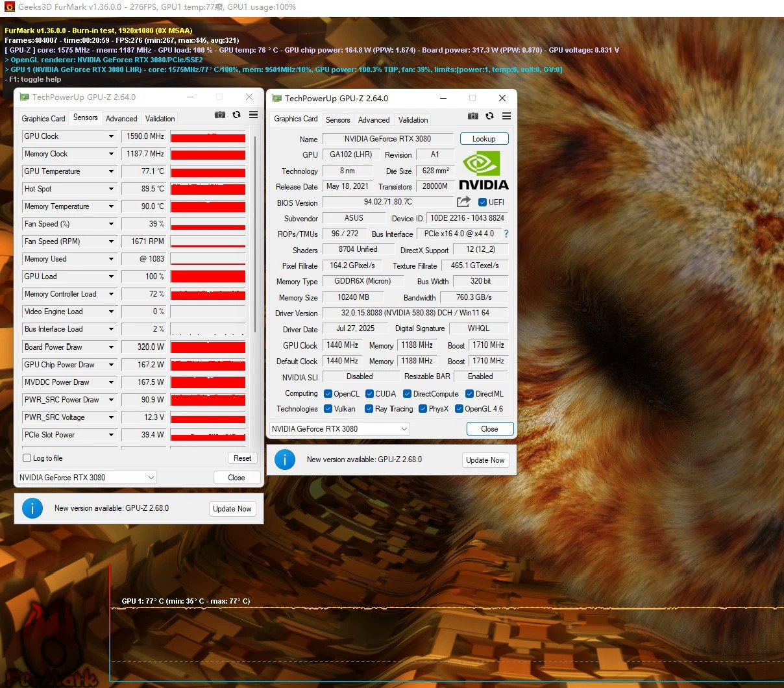Click screenshot camera icon in Graphics Card window
This screenshot has width=784, height=688.
(x=473, y=116)
